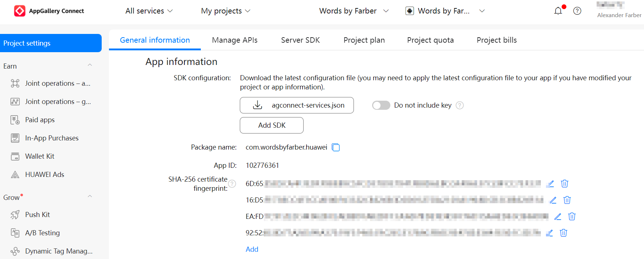Click the In-App Purchases sidebar icon
Screen dimensions: 644x259
point(15,138)
